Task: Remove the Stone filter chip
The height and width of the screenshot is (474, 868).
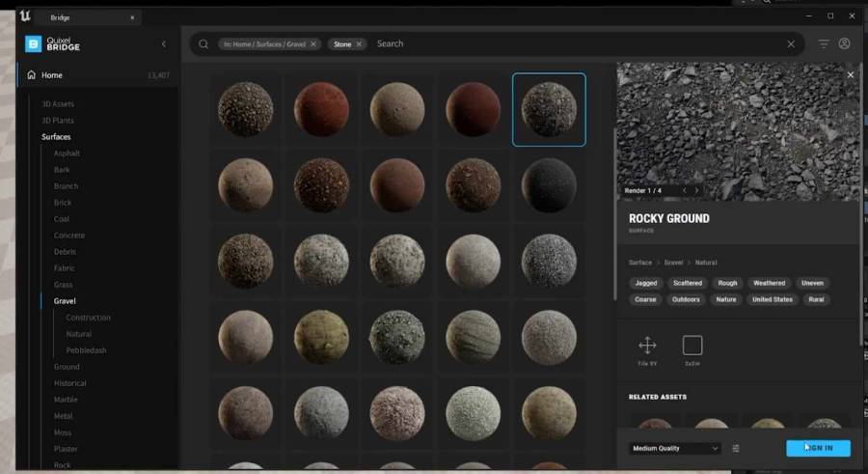Action: 359,44
